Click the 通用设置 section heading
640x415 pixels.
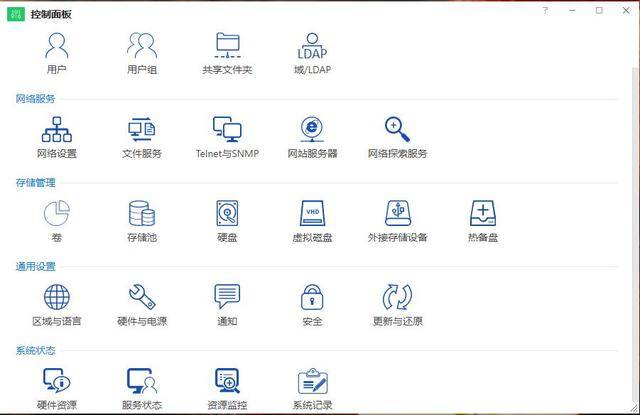point(36,266)
